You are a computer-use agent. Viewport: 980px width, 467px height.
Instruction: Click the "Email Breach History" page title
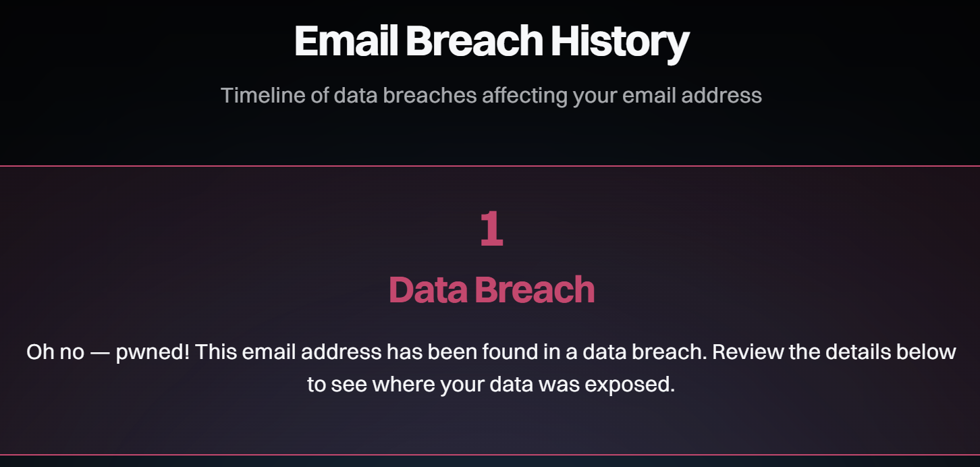pos(491,42)
